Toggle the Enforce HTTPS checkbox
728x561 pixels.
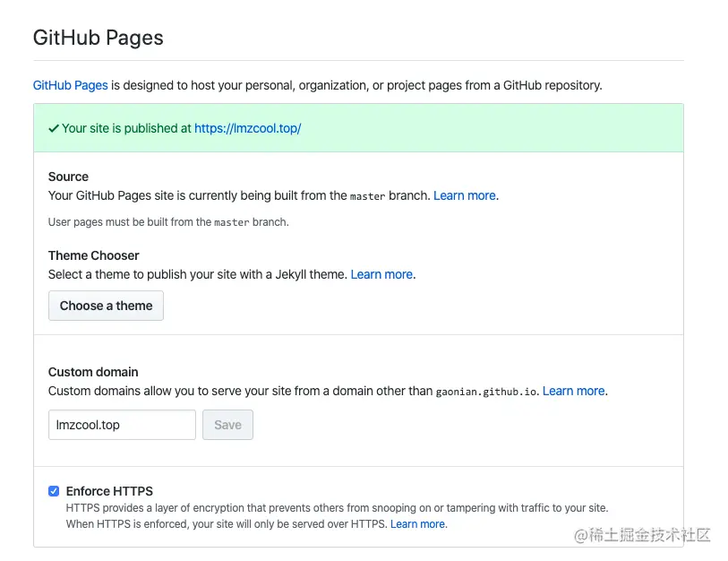coord(54,491)
